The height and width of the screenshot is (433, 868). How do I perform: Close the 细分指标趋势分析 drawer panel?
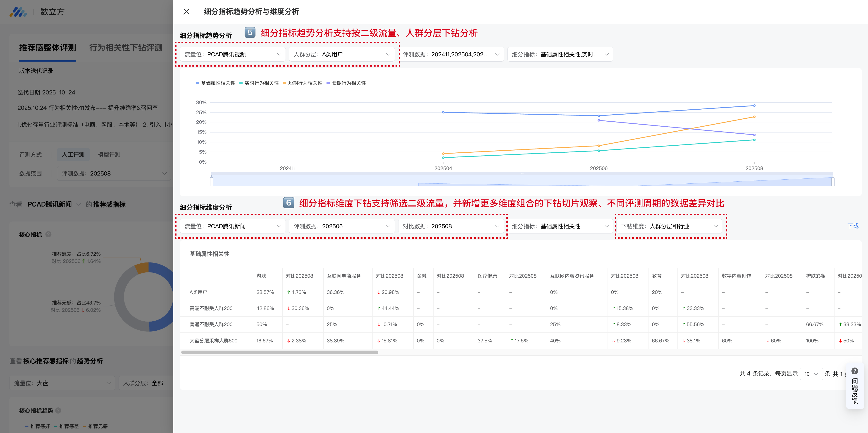[186, 12]
